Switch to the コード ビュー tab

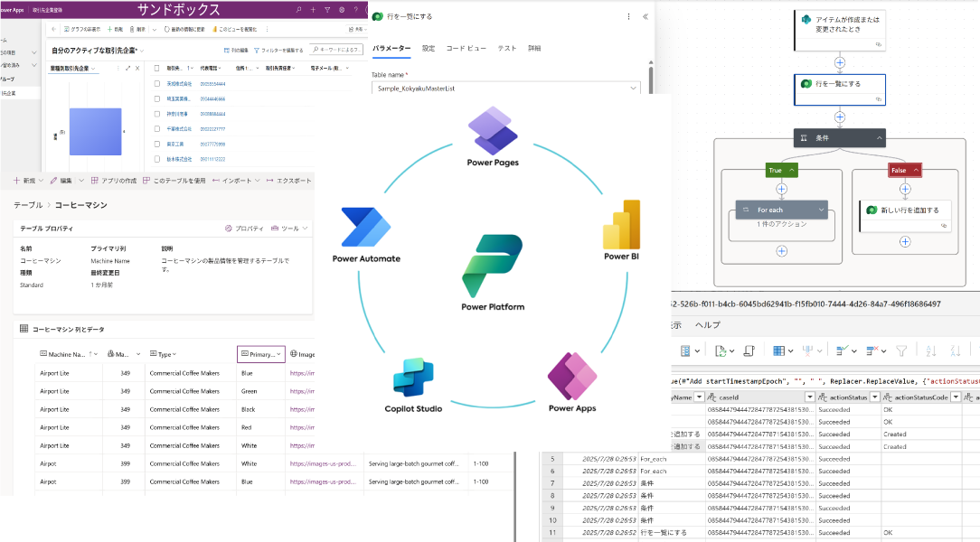(x=466, y=48)
